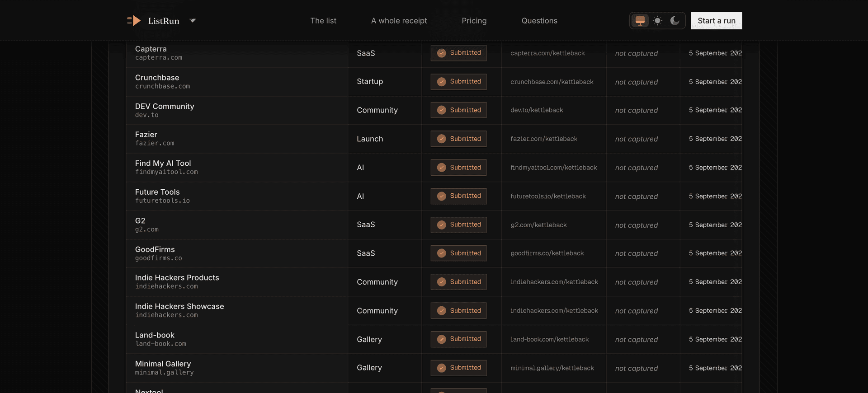This screenshot has width=868, height=393.
Task: Click not captured in GoodFirms row
Action: click(637, 253)
